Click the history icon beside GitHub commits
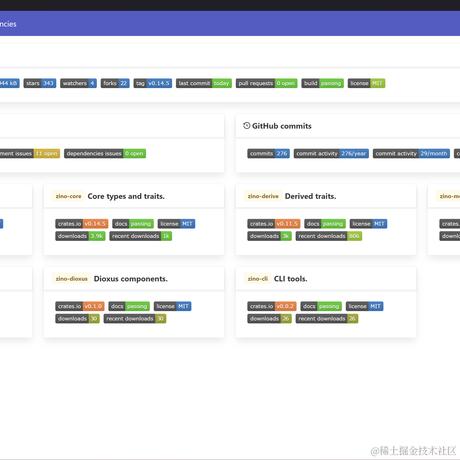Image resolution: width=460 pixels, height=460 pixels. pyautogui.click(x=247, y=126)
